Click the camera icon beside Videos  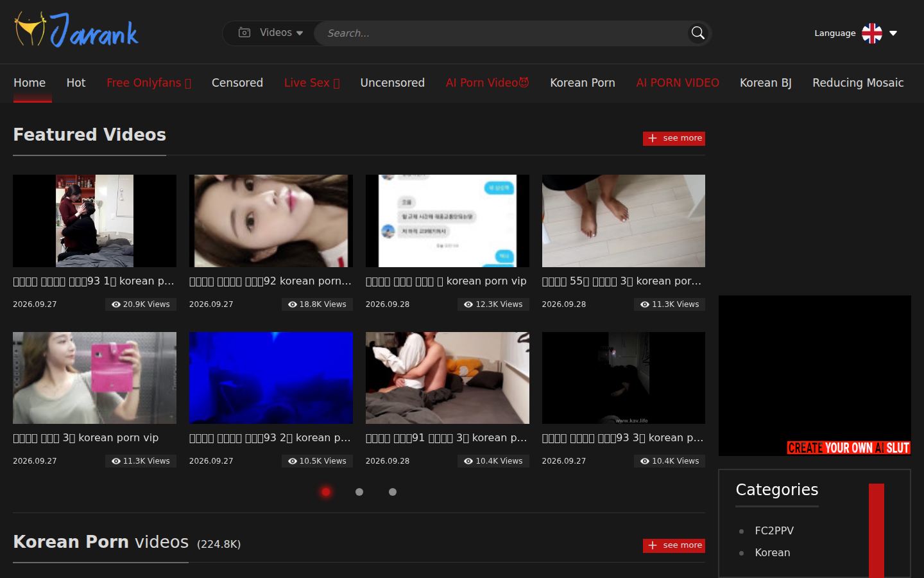[x=244, y=33]
